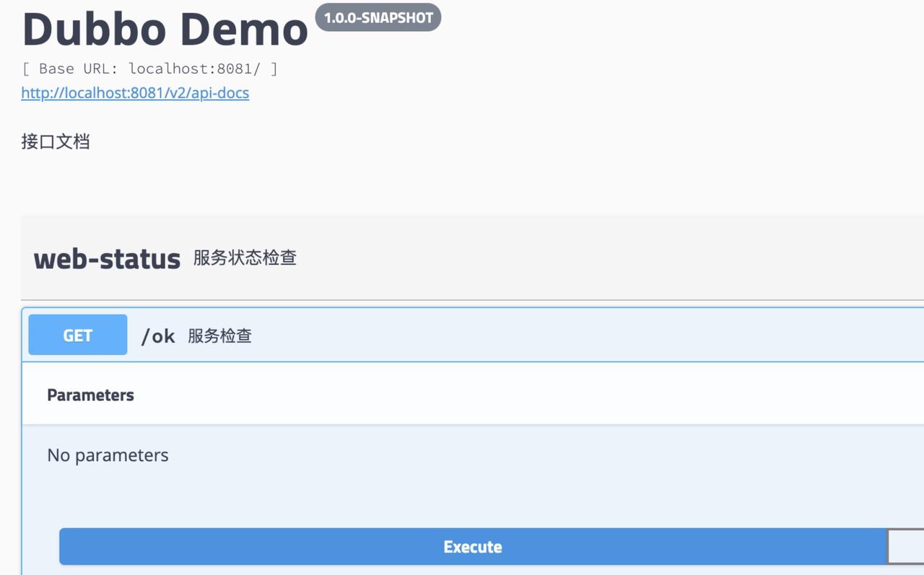The height and width of the screenshot is (575, 924).
Task: Click blank area of the Parameters header bar
Action: click(505, 395)
